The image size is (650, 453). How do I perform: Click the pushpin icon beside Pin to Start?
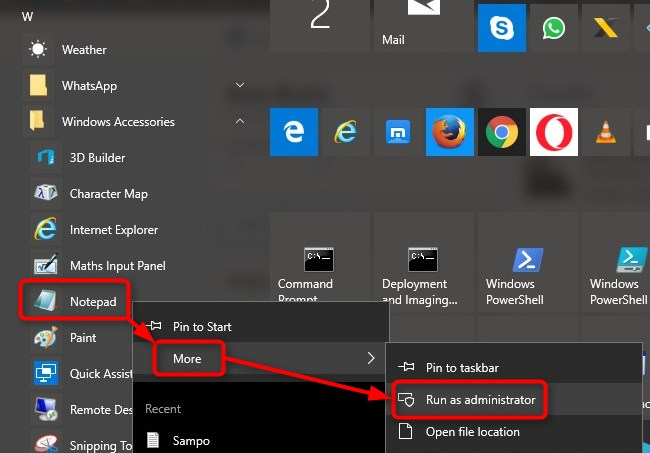tap(154, 326)
